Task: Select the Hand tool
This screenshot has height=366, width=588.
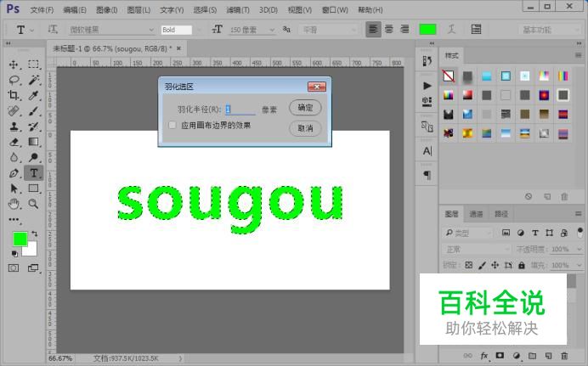Action: click(14, 204)
